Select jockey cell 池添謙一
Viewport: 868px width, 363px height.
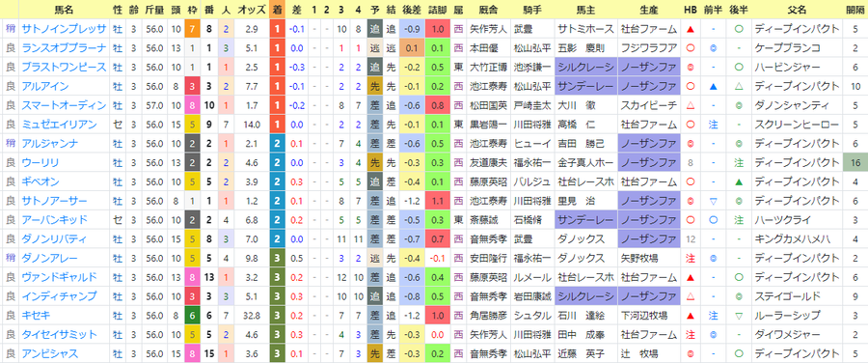pyautogui.click(x=532, y=67)
